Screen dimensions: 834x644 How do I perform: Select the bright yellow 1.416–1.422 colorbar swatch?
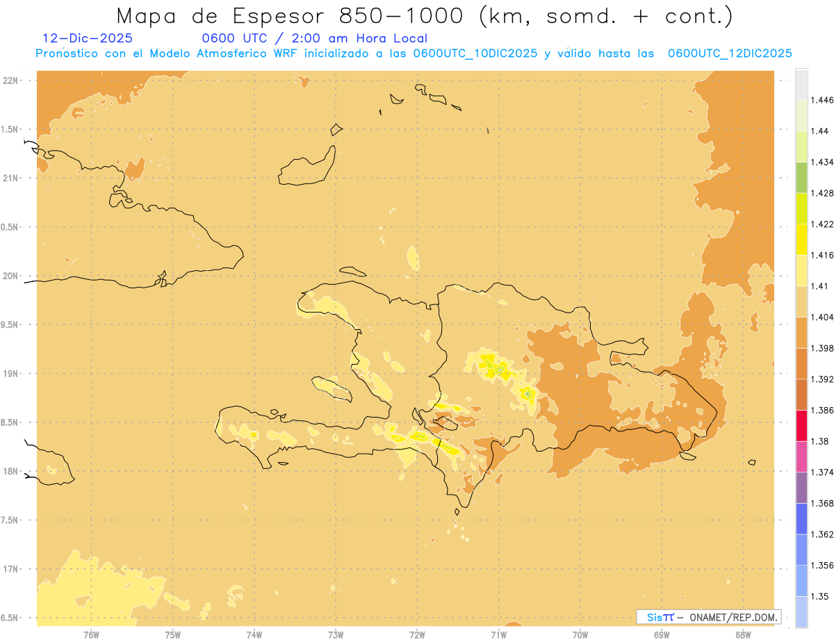pos(802,240)
